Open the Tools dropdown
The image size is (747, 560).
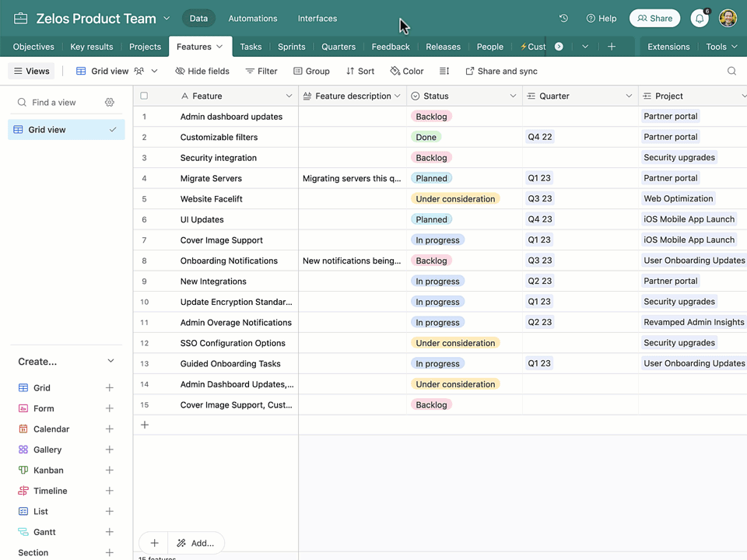coord(720,46)
